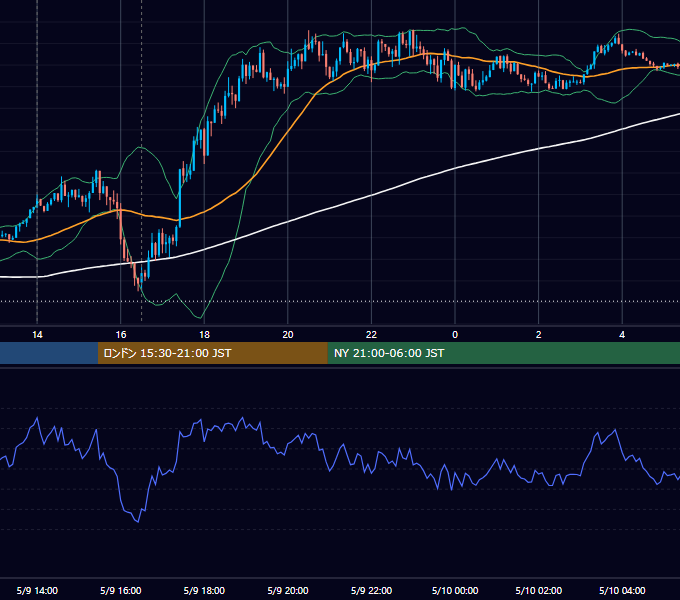Click the NY 21:00-06:00 JST session bar
Viewport: 680px width, 600px height.
click(x=503, y=353)
